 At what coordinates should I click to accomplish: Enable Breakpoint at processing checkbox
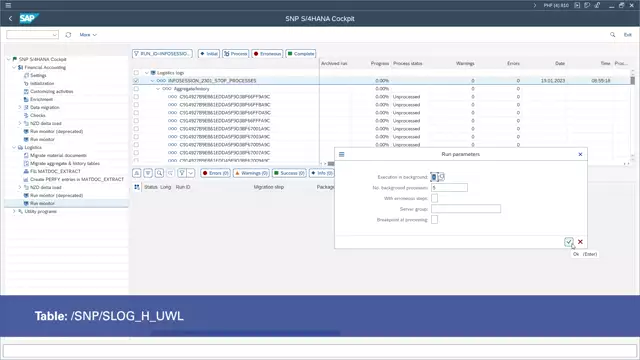pos(434,220)
